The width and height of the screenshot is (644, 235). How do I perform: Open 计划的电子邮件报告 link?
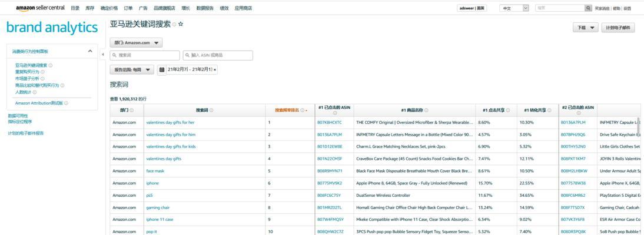tap(25, 133)
